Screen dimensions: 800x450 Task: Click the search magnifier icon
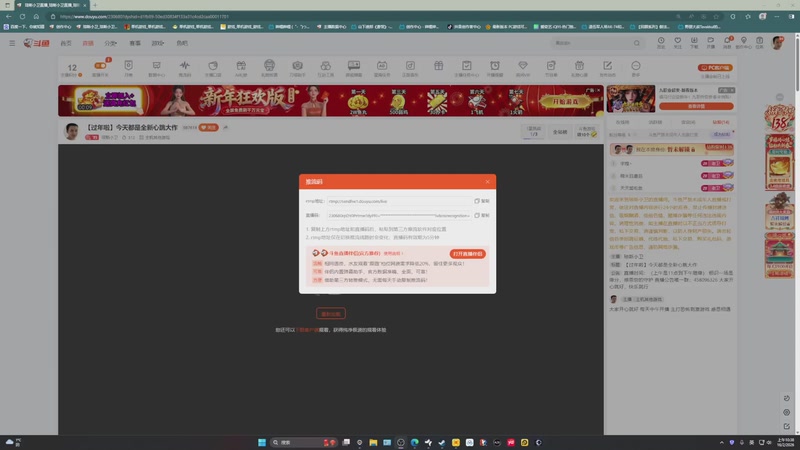tap(637, 43)
